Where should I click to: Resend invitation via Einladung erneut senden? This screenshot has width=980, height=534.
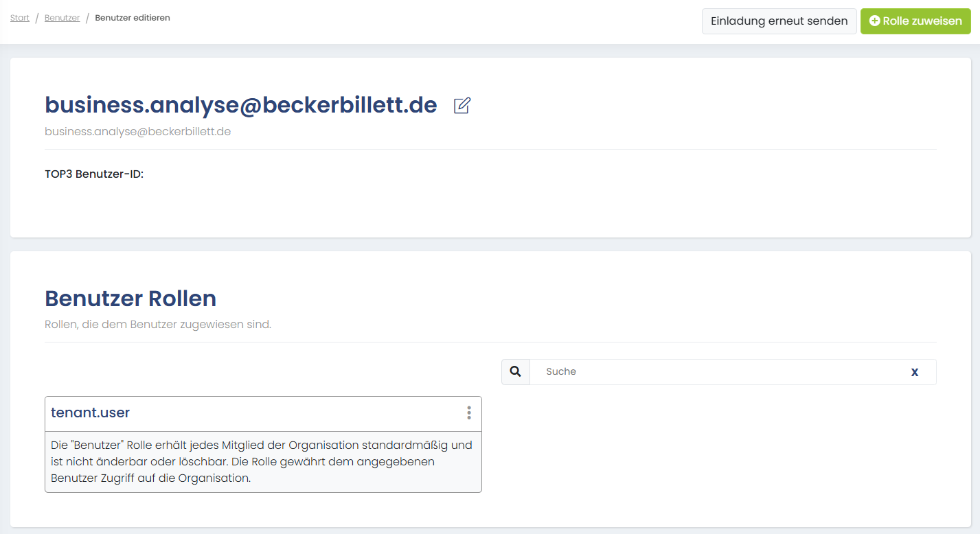[x=779, y=21]
